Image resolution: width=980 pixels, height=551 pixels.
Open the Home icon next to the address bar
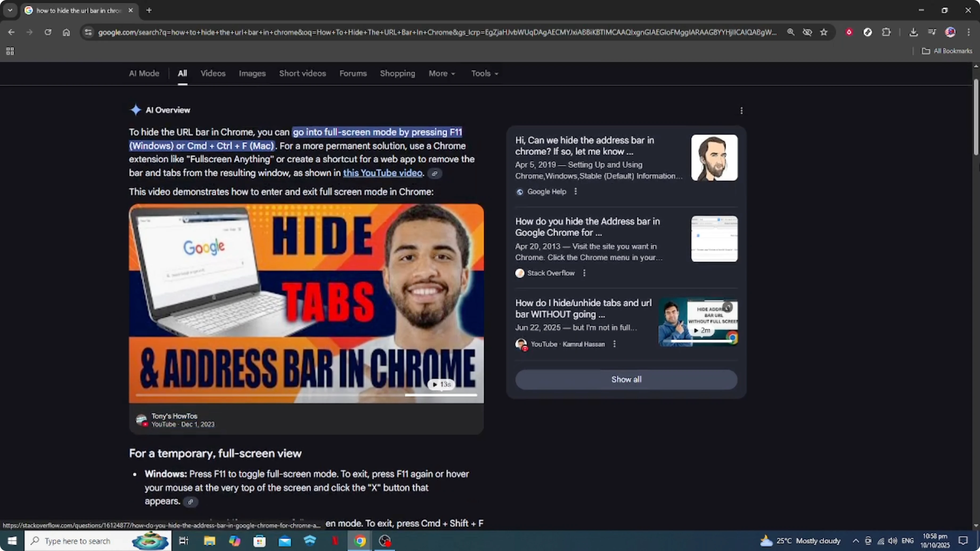pyautogui.click(x=67, y=32)
